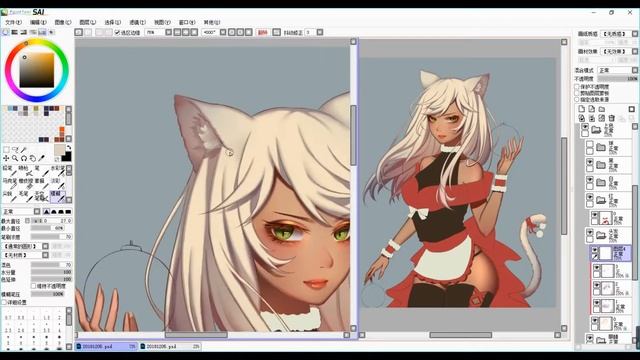Choose the 喷枪 airbrush tool
This screenshot has height=360, width=640.
[25, 171]
